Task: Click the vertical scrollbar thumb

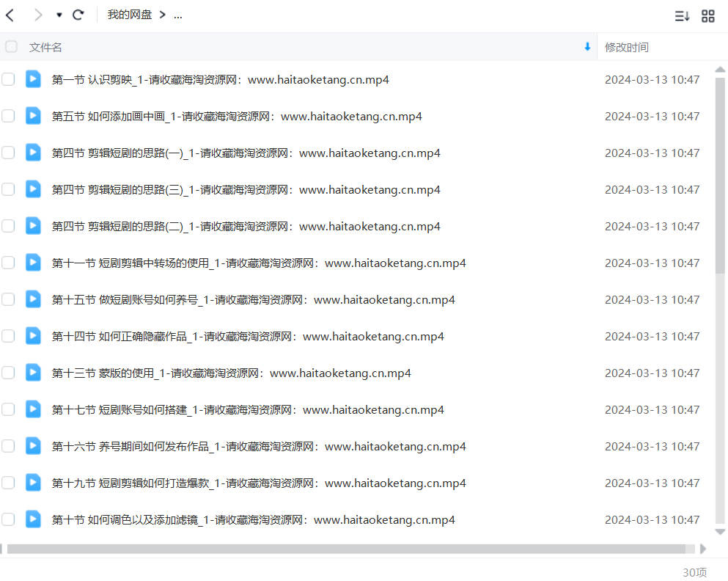Action: click(x=720, y=175)
